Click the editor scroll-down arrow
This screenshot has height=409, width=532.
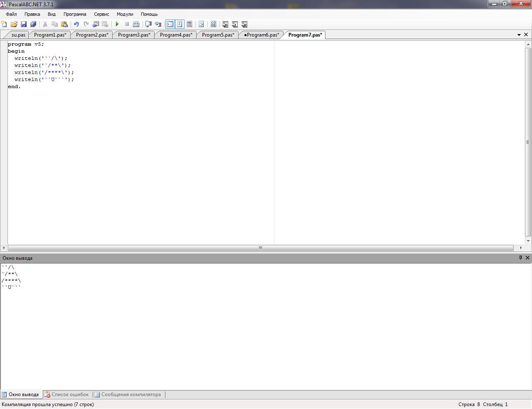pos(528,241)
